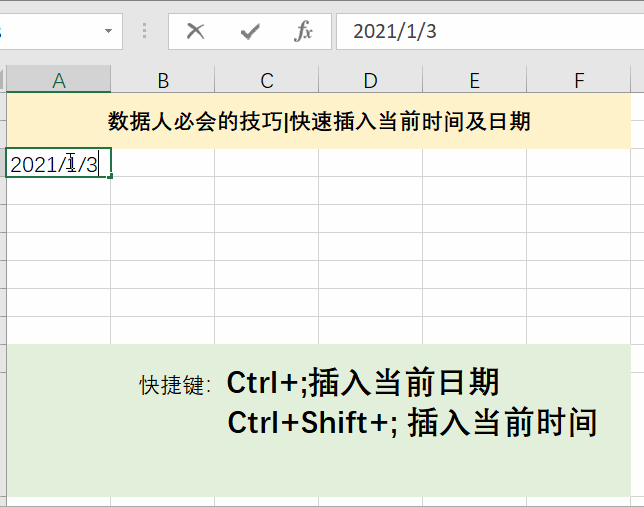Select column E header
The width and height of the screenshot is (644, 507).
474,79
